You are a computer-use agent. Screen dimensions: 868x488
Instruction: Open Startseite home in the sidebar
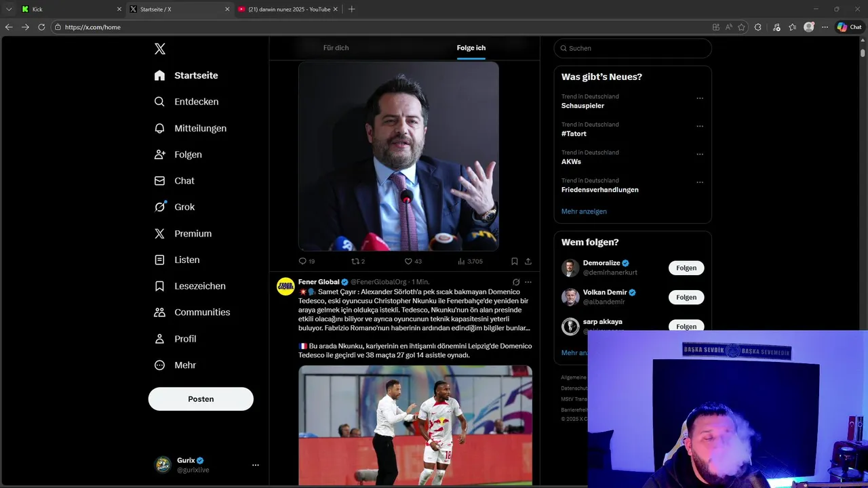click(x=186, y=75)
